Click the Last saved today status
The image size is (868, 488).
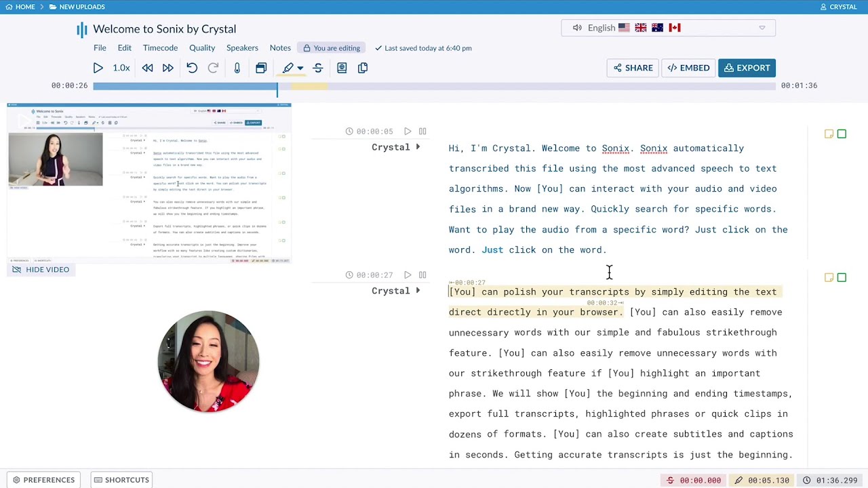tap(423, 48)
